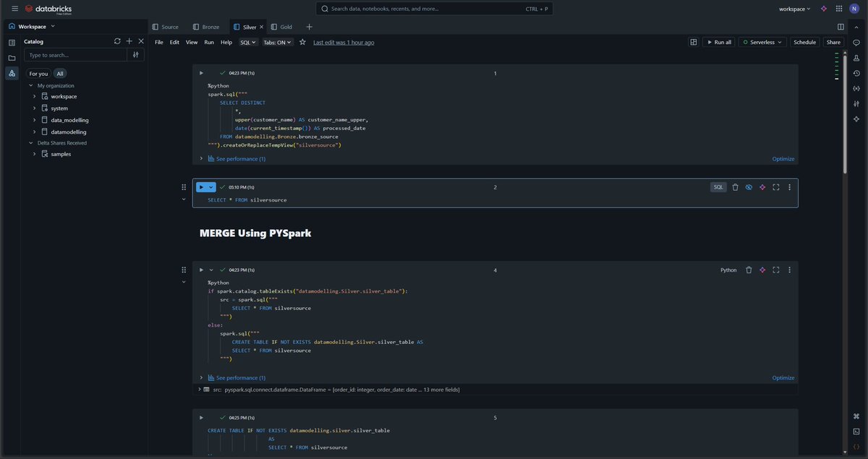Open the experiments flask icon
868x459 pixels.
856,58
